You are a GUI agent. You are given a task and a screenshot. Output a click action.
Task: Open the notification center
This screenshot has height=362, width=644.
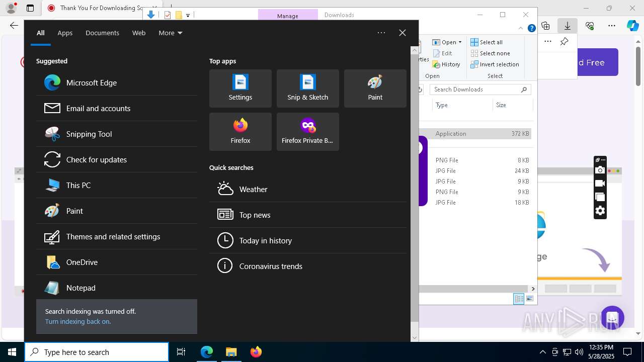pyautogui.click(x=627, y=352)
